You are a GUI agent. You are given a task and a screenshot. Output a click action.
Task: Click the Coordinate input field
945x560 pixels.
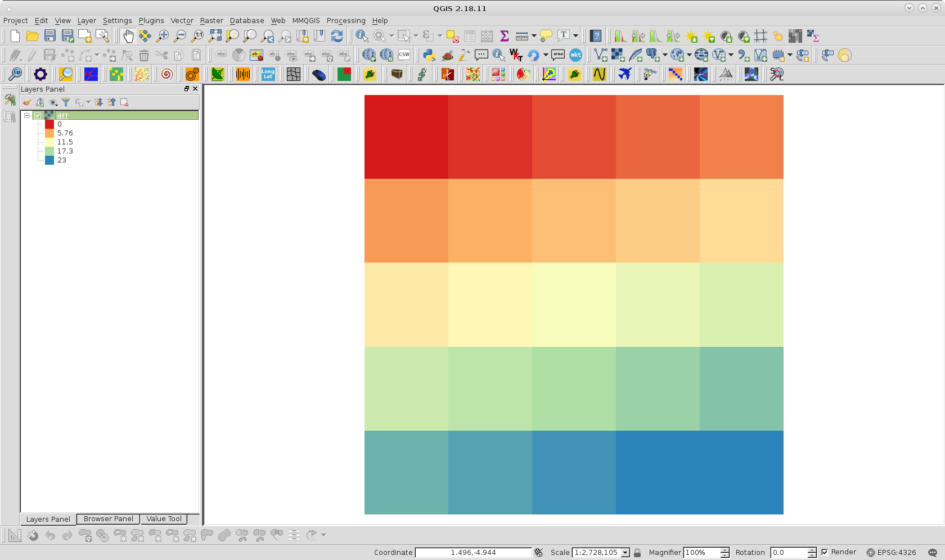point(473,553)
